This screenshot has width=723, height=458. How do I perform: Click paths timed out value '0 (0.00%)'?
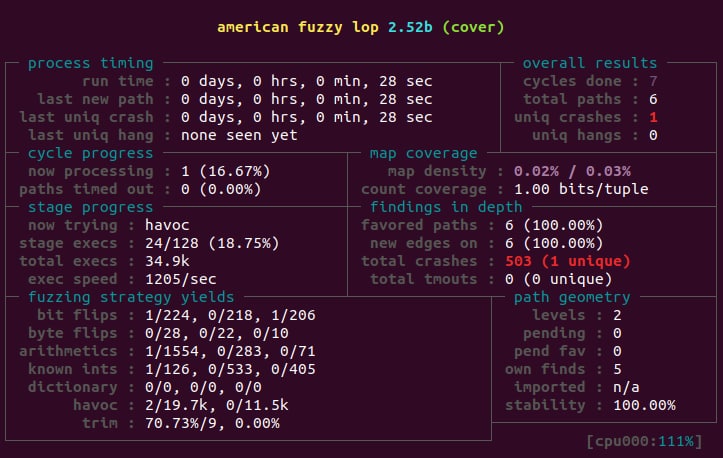pos(221,189)
